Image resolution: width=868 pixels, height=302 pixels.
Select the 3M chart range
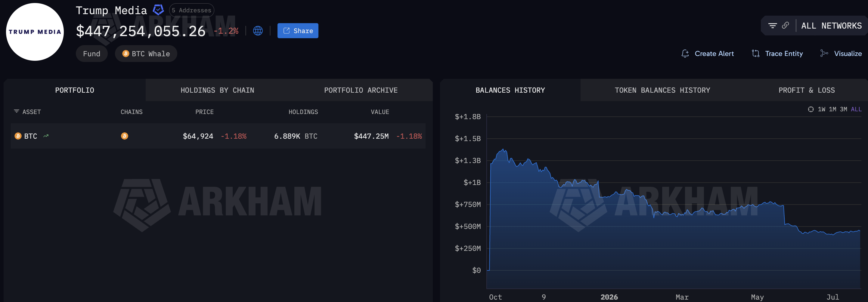pyautogui.click(x=843, y=109)
